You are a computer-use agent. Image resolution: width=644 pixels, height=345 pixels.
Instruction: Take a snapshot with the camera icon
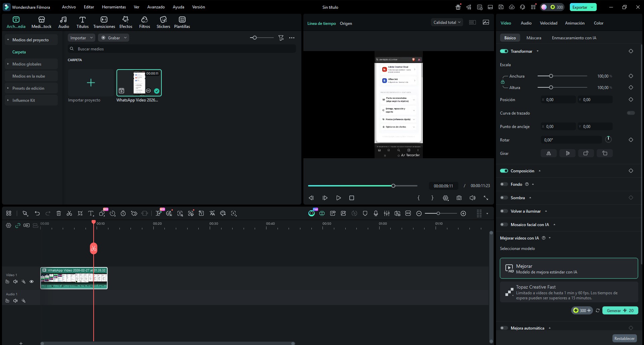pos(459,198)
